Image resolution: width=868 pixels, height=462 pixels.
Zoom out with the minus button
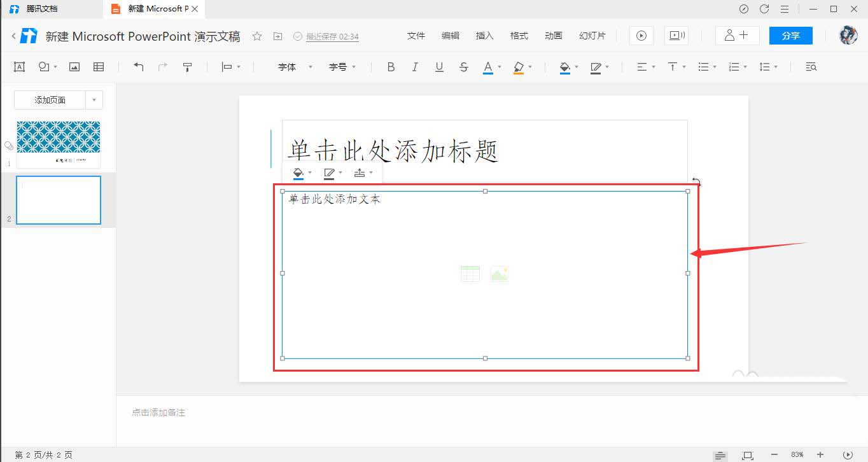774,455
